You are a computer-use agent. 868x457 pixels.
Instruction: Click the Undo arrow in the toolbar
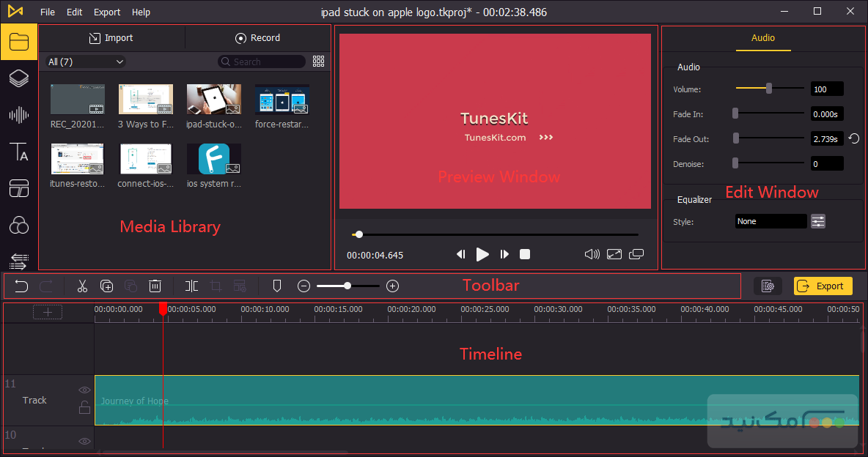(21, 286)
